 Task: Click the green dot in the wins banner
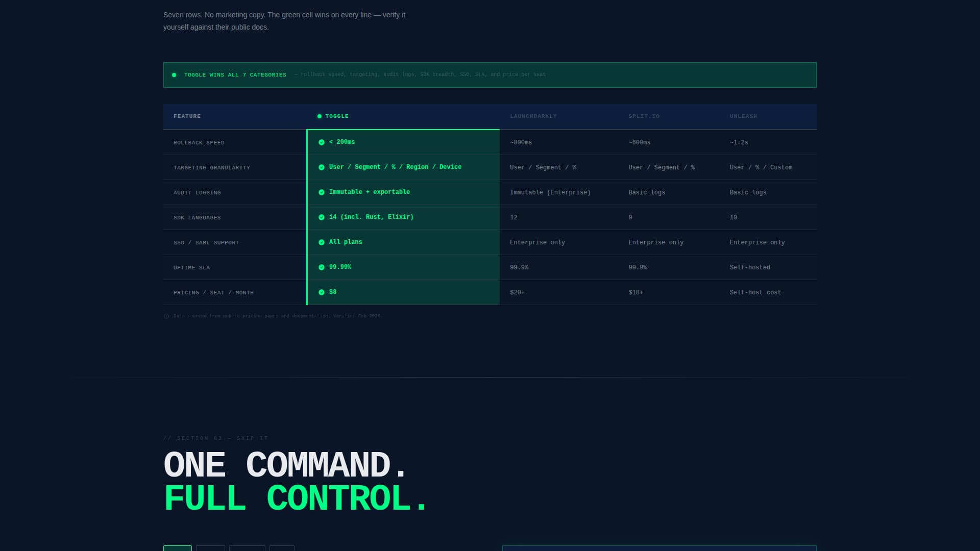tap(174, 75)
